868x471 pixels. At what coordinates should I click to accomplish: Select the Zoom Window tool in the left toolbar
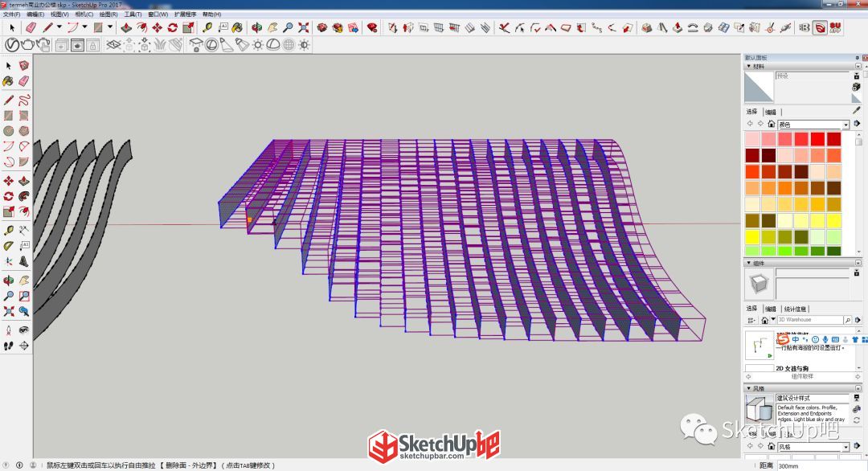[24, 296]
